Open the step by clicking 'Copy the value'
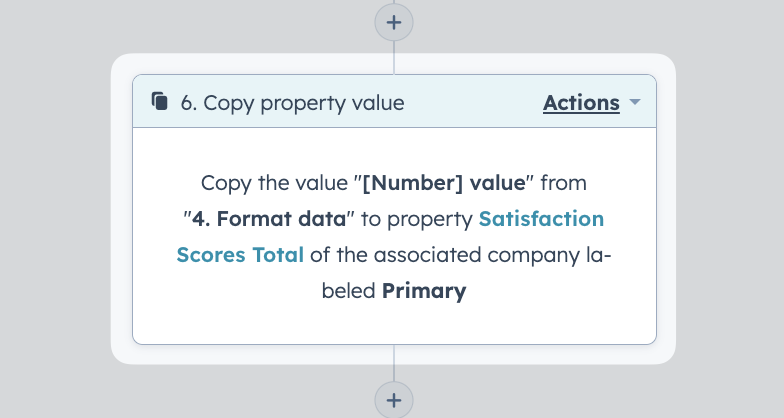 274,183
